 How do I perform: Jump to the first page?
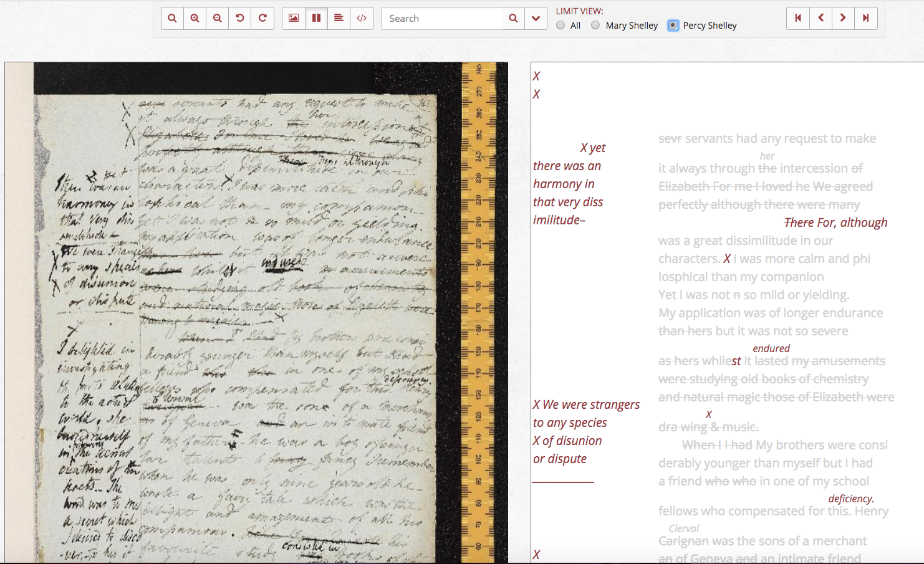point(798,18)
